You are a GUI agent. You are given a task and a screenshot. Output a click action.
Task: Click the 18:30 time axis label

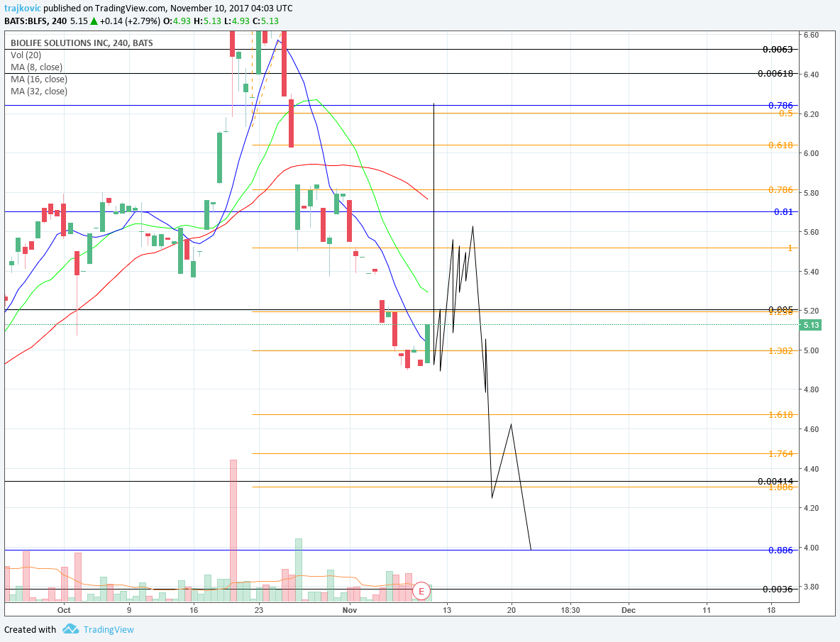point(570,610)
